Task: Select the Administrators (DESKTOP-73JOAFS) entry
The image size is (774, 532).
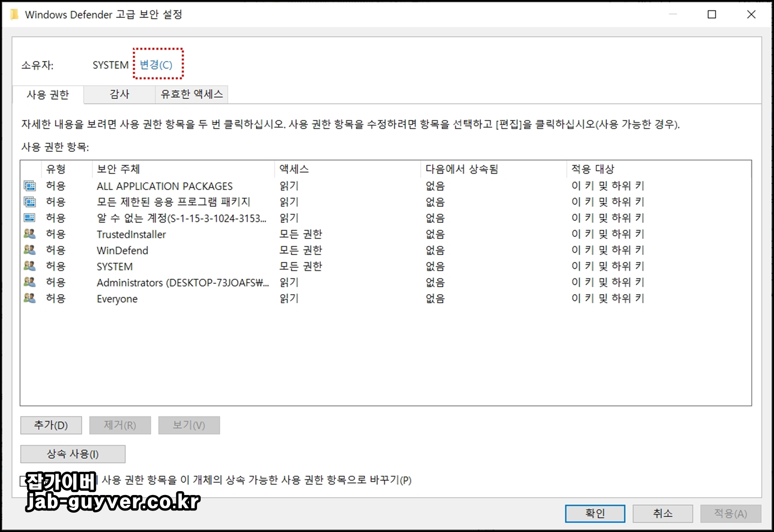Action: [385, 282]
